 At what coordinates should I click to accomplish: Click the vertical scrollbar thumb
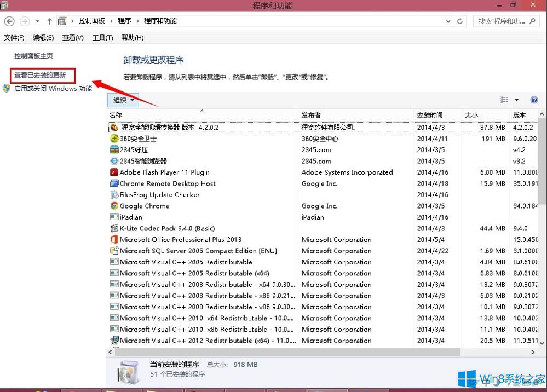pyautogui.click(x=542, y=161)
